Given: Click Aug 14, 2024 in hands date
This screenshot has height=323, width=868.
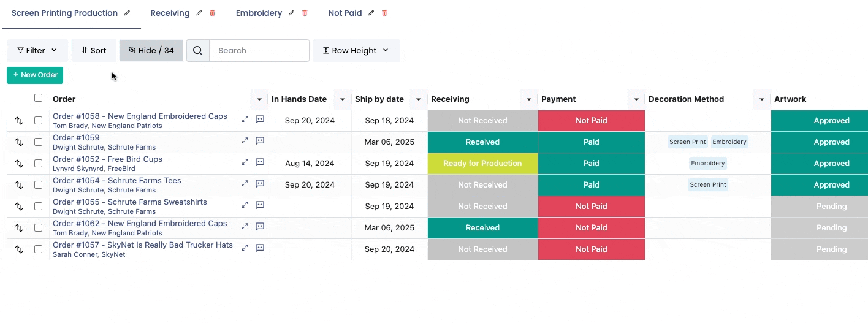Looking at the screenshot, I should [x=310, y=164].
